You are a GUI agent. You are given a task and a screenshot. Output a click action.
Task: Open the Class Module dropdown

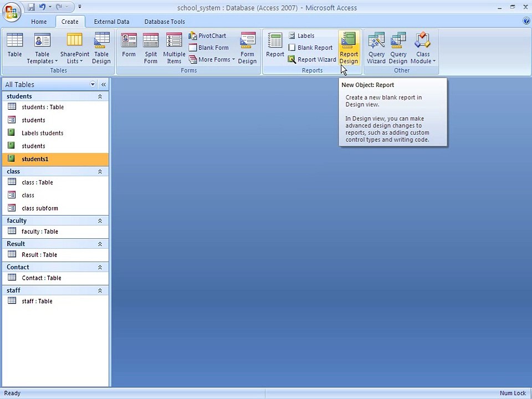click(x=423, y=48)
